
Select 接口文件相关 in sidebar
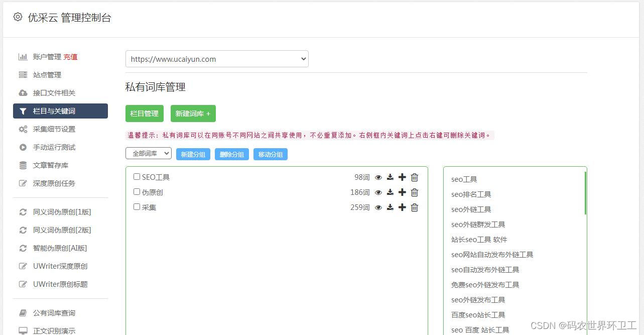54,93
